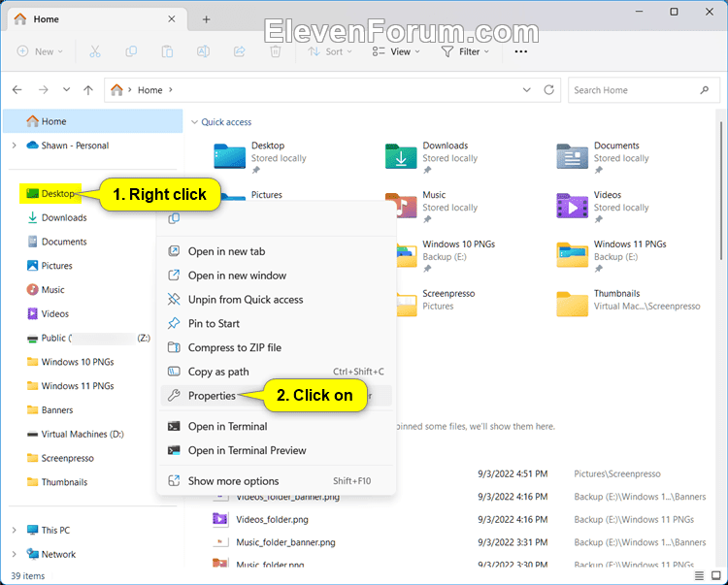The image size is (728, 585).
Task: Select Videos_folder.png file
Action: (272, 520)
